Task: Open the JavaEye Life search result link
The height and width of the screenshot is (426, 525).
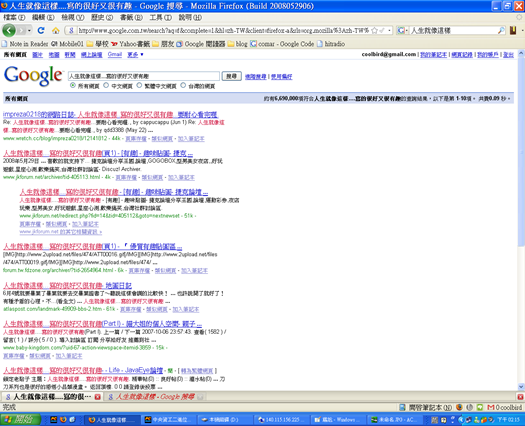Action: pyautogui.click(x=83, y=370)
